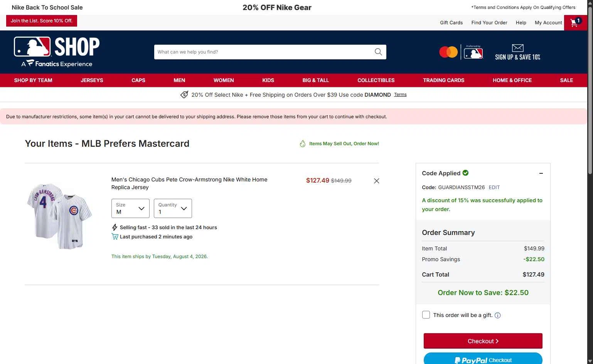Open Find Your Order link
Viewport: 593px width, 364px height.
tap(489, 23)
